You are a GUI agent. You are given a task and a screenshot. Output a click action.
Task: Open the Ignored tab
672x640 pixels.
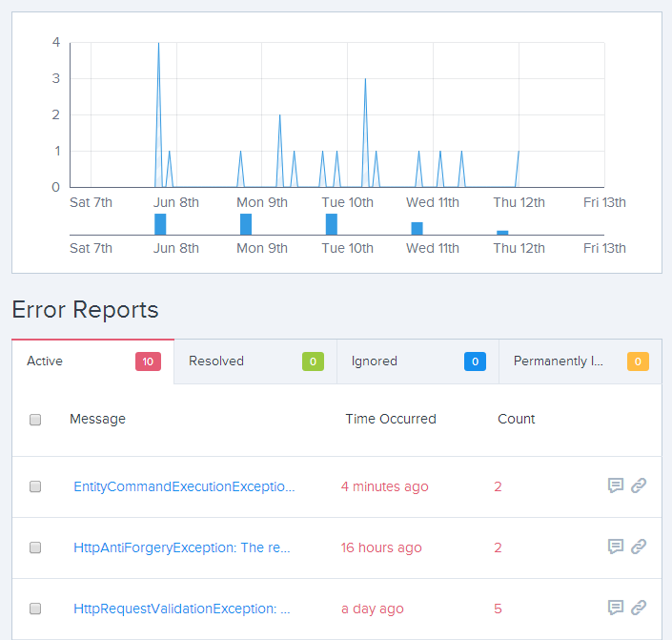418,361
